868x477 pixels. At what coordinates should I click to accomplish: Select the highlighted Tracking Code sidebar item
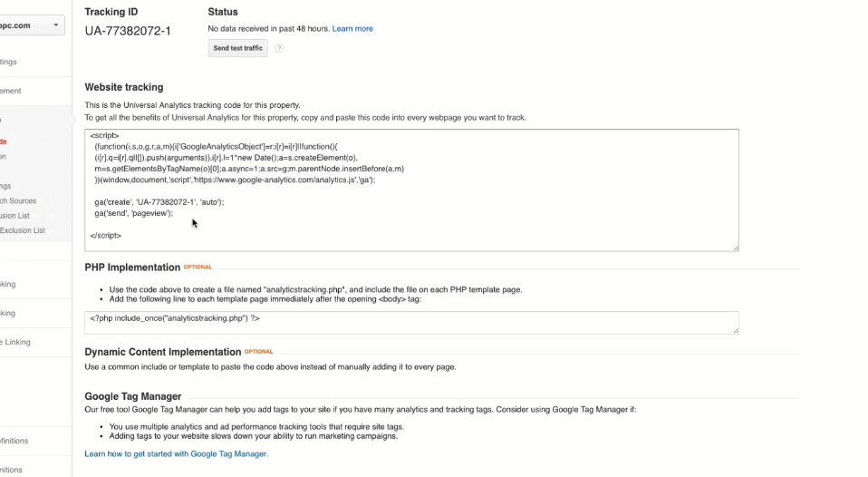[4, 141]
